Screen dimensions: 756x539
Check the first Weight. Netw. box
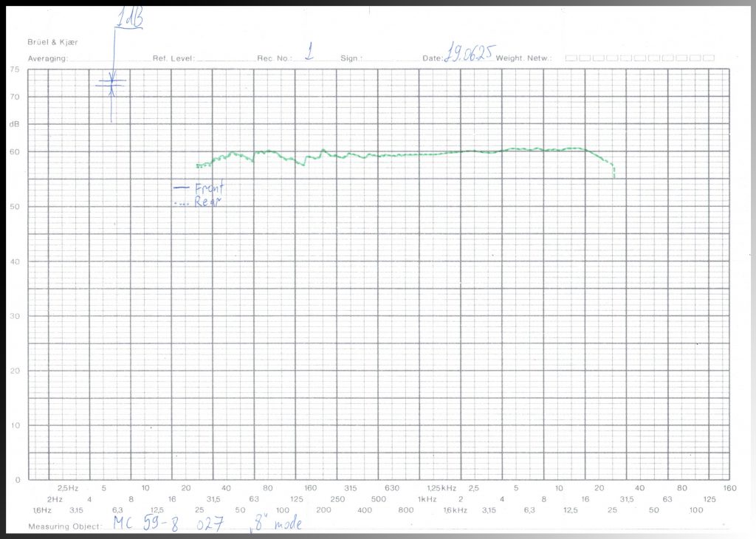[571, 58]
